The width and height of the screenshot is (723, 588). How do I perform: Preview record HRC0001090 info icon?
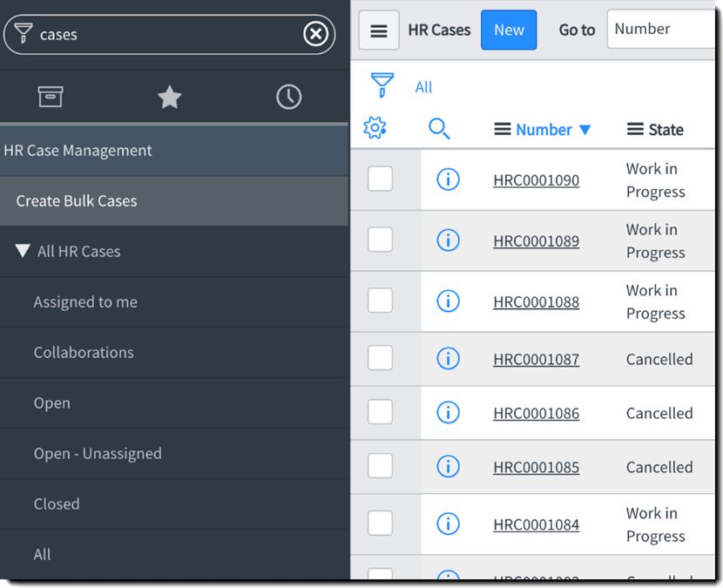[448, 179]
